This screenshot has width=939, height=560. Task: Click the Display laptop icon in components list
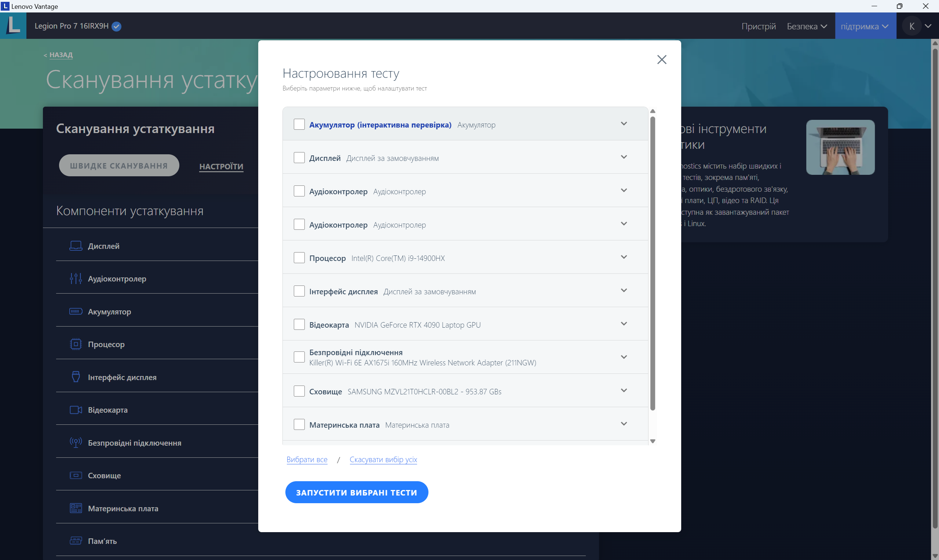tap(76, 246)
